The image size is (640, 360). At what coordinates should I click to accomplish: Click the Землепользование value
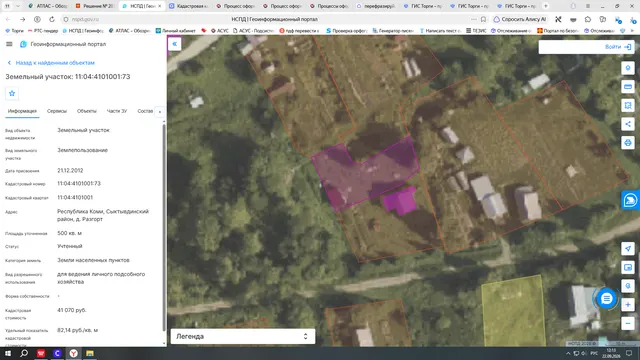(x=82, y=150)
